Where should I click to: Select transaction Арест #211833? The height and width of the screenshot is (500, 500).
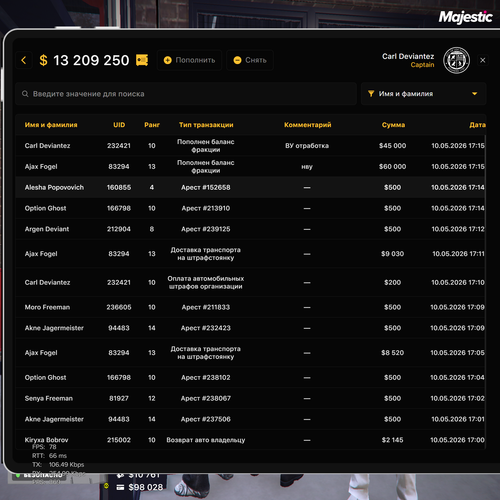pos(206,307)
